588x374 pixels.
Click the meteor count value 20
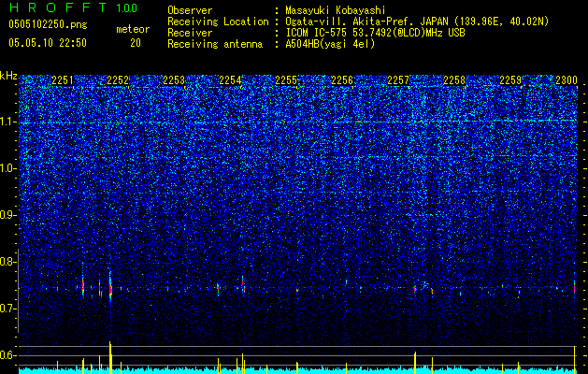(x=136, y=43)
